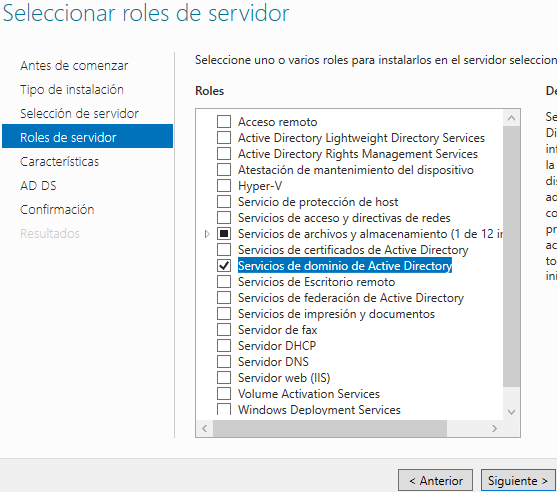This screenshot has height=492, width=557.
Task: Click the Siguiente button
Action: [x=518, y=481]
